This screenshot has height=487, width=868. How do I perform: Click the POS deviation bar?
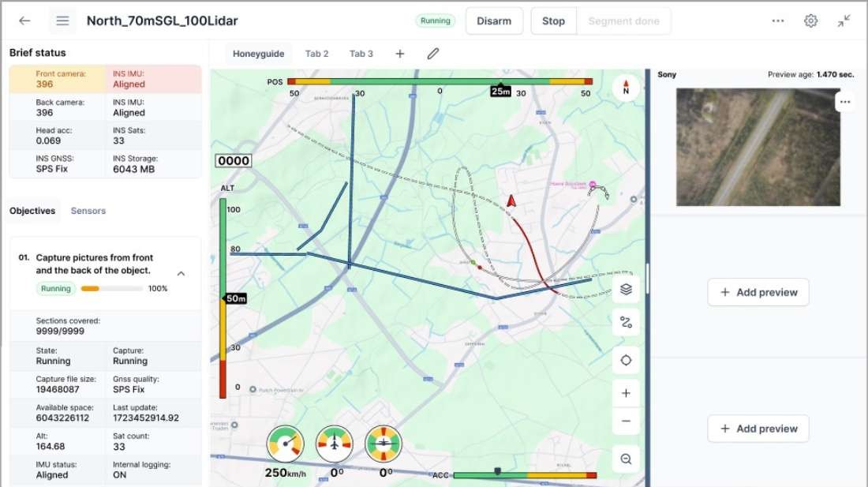[440, 81]
